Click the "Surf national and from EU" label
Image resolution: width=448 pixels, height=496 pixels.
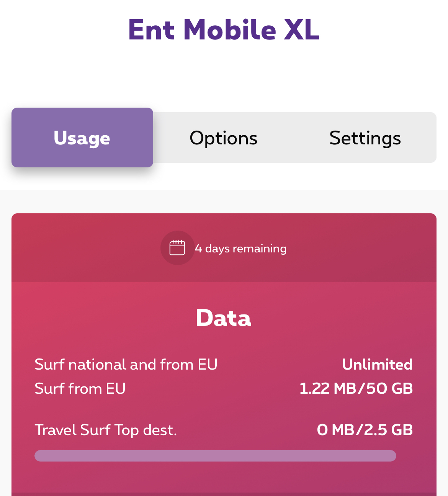click(x=126, y=365)
